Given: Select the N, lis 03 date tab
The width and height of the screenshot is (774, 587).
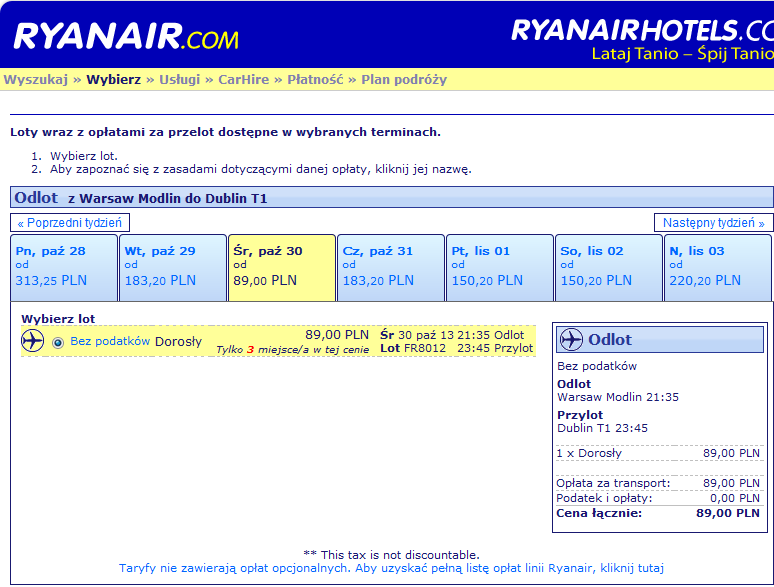Looking at the screenshot, I should (718, 268).
